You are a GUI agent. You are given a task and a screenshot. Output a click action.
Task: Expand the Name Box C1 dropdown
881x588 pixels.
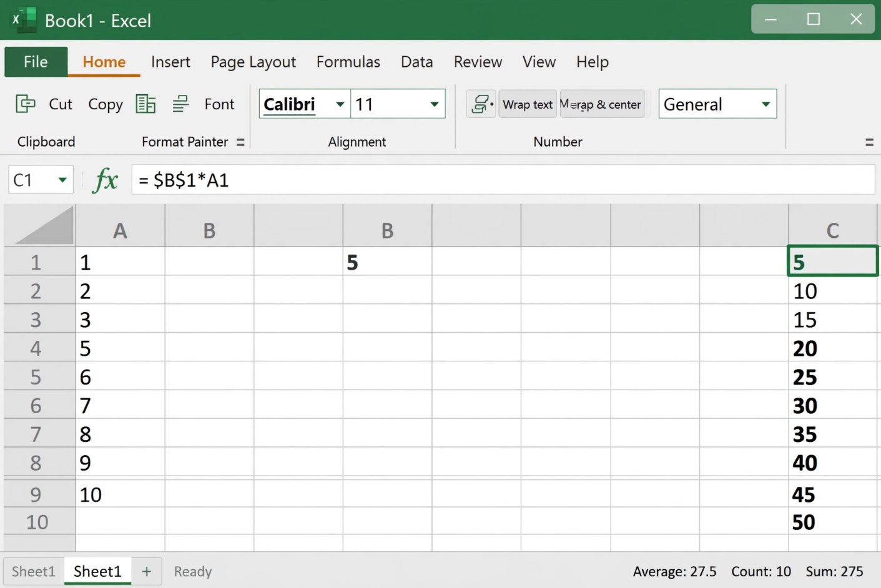click(x=62, y=180)
